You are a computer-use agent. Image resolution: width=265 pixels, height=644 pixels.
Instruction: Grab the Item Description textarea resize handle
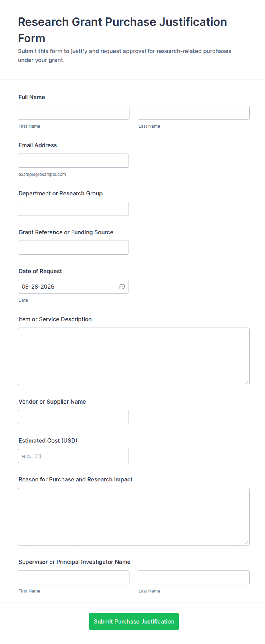[246, 382]
